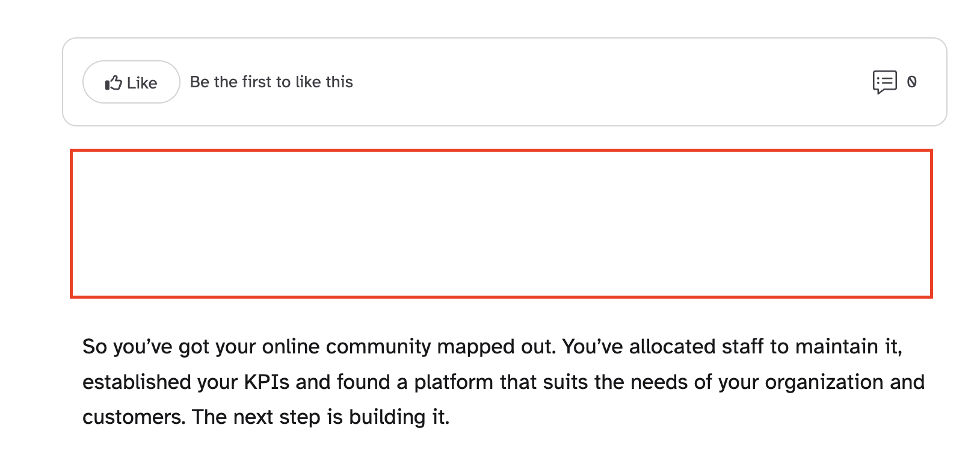
Task: Click the comment count "0"
Action: click(912, 82)
